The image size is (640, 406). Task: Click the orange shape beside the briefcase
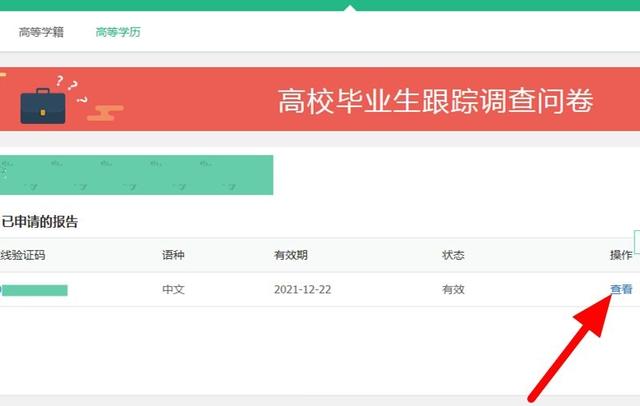105,111
